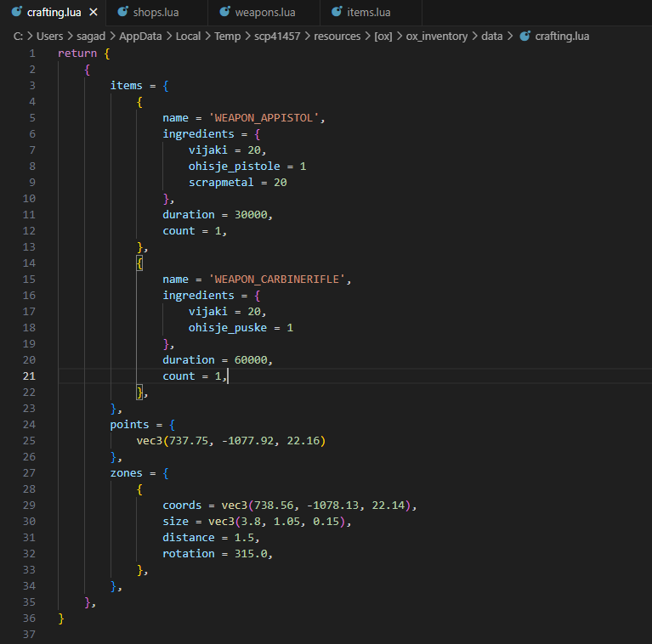
Task: Click the Lua icon on weapons.lua tab
Action: (225, 12)
